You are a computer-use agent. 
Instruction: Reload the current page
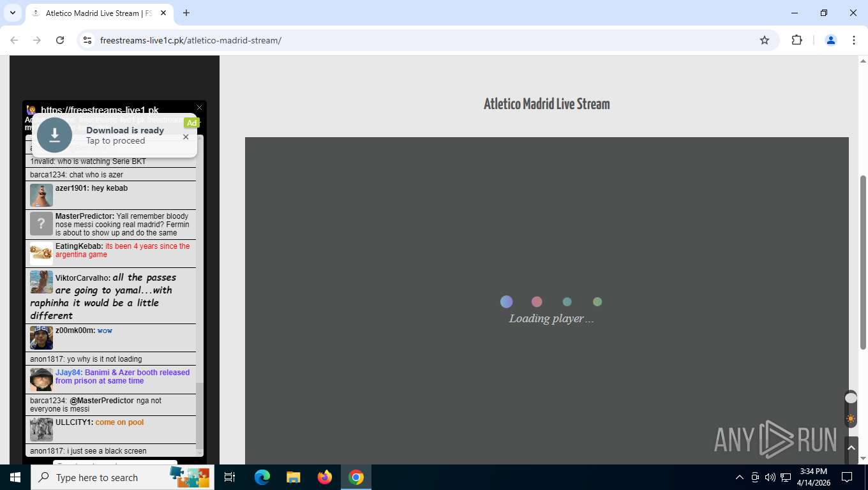click(60, 40)
